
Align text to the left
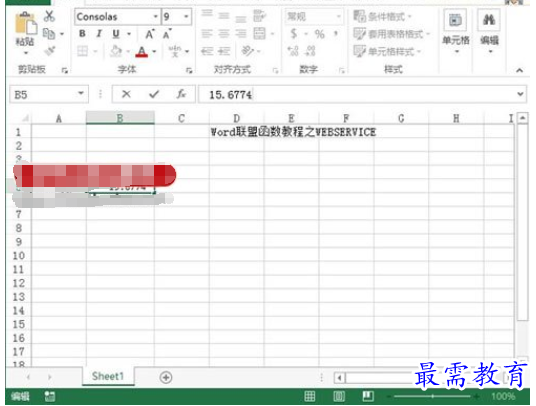pos(206,33)
